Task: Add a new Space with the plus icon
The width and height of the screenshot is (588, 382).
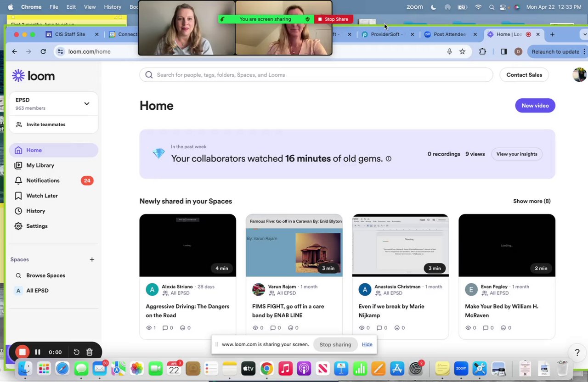Action: [x=92, y=259]
